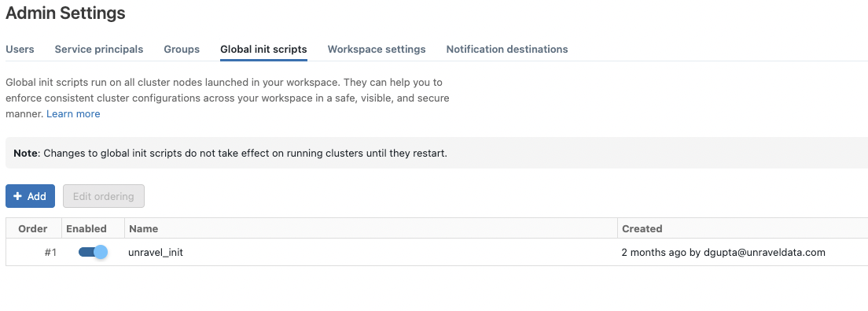Click the Edit ordering button
The height and width of the screenshot is (311, 868).
104,196
